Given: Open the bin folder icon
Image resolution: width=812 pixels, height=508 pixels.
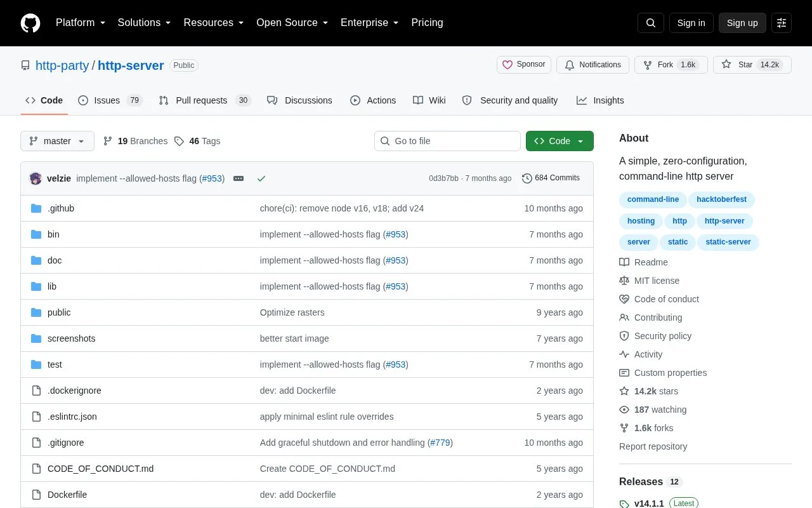Looking at the screenshot, I should [x=36, y=234].
